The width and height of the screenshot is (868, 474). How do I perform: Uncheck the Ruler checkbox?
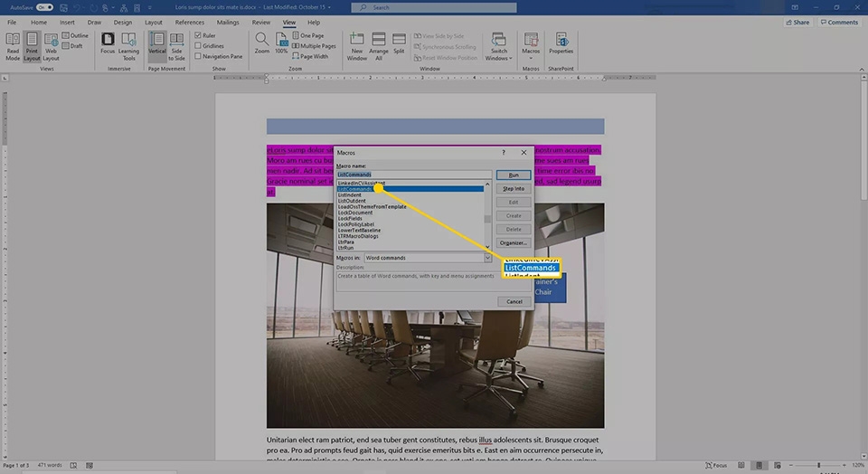tap(198, 35)
